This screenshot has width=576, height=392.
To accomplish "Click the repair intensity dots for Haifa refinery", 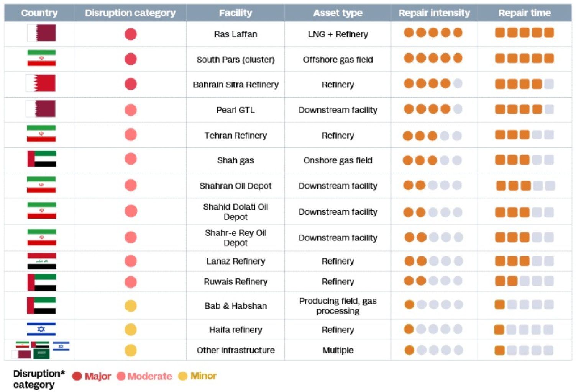I will [433, 329].
